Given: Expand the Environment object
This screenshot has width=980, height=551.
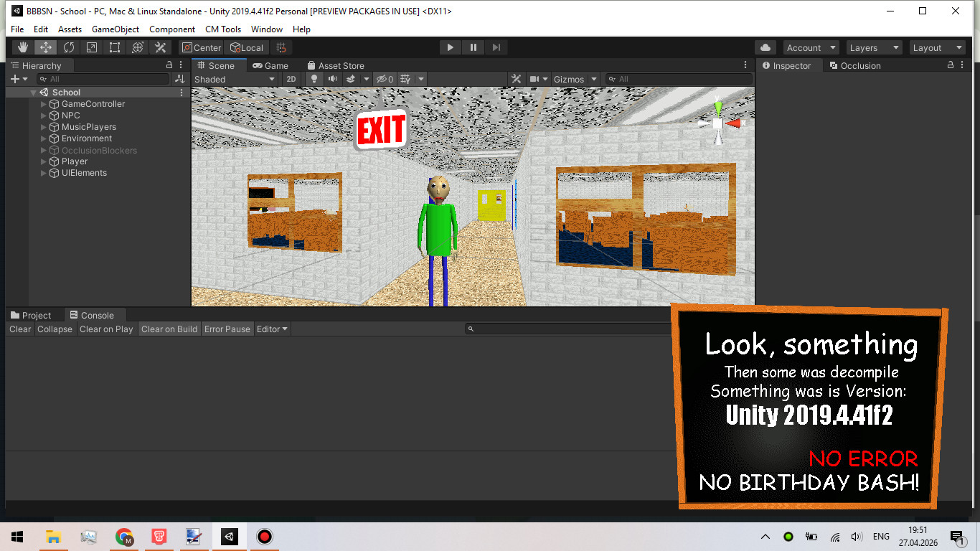Looking at the screenshot, I should pyautogui.click(x=44, y=138).
